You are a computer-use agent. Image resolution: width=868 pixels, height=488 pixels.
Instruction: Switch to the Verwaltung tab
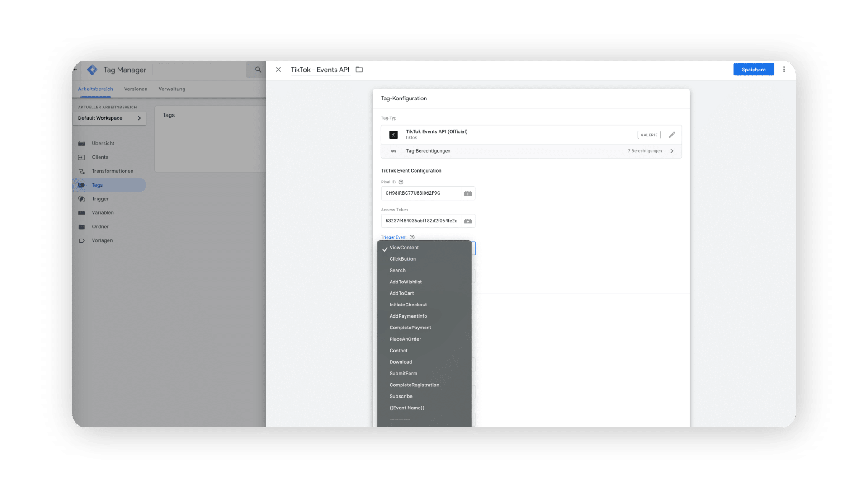click(x=172, y=89)
